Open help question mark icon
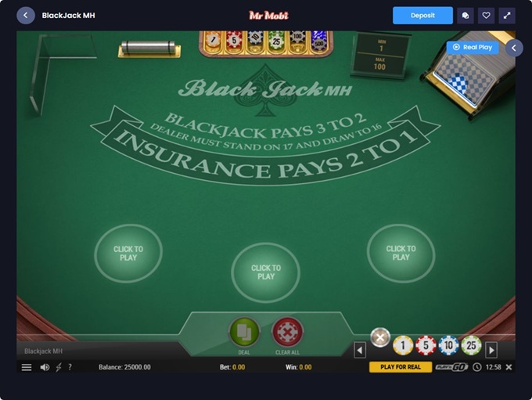This screenshot has height=400, width=532. coord(70,367)
